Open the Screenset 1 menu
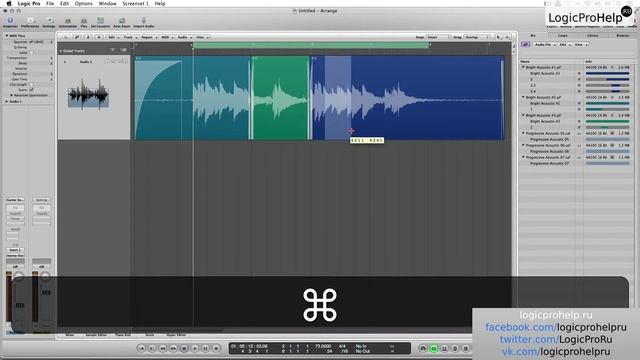 [x=136, y=3]
